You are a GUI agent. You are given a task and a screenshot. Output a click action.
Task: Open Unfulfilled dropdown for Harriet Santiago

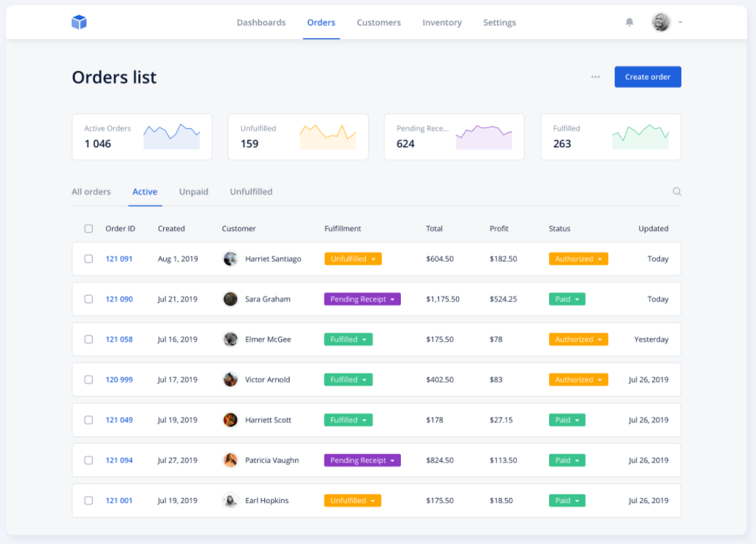(353, 259)
